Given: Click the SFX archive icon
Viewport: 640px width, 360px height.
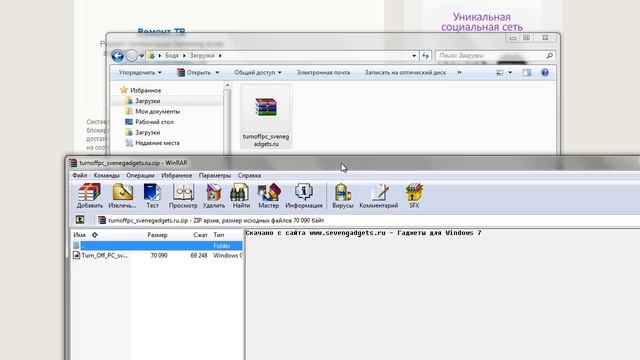Looking at the screenshot, I should click(x=414, y=196).
